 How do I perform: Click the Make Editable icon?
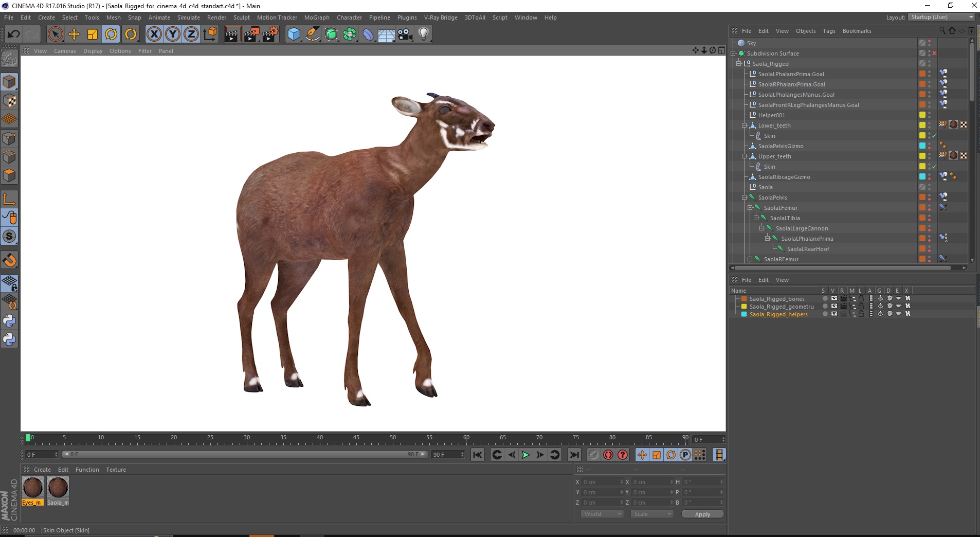point(9,58)
